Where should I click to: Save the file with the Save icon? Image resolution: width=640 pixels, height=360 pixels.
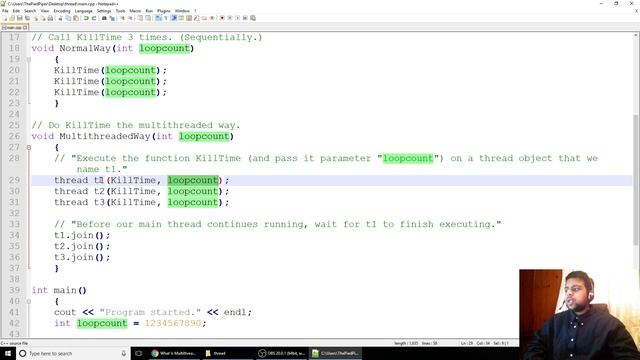(x=20, y=18)
